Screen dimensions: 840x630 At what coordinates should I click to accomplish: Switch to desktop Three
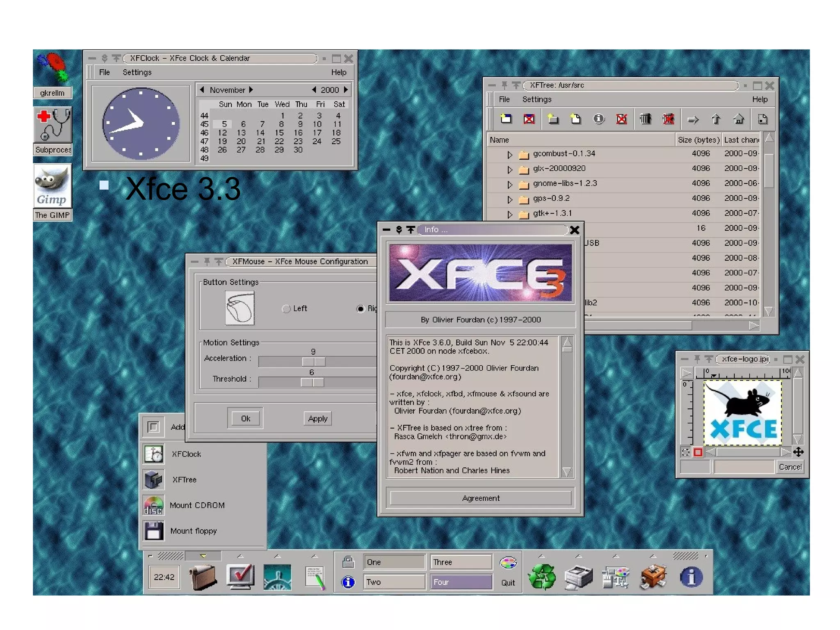pos(461,562)
